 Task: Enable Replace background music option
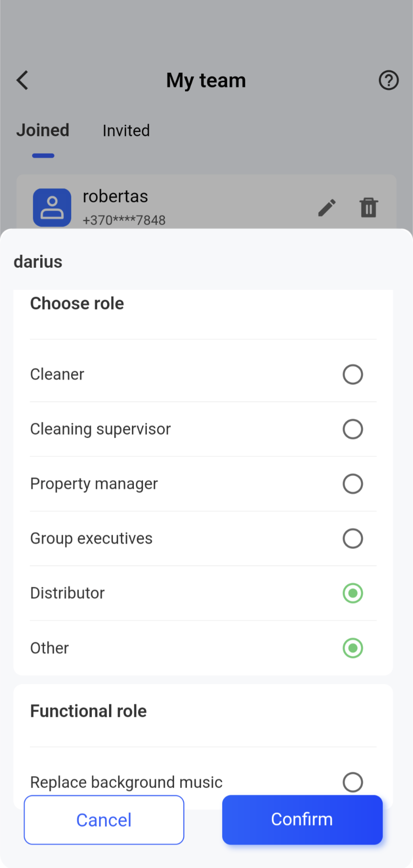[x=353, y=782]
